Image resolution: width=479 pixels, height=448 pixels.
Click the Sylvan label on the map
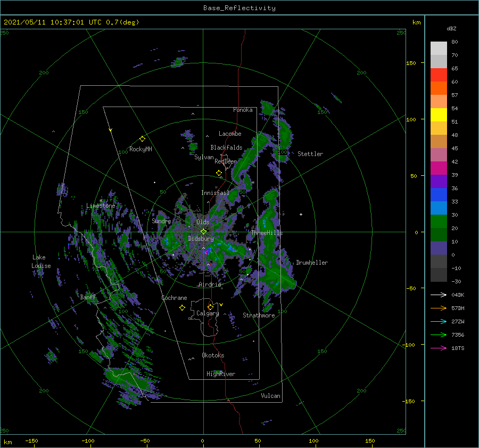click(x=204, y=157)
